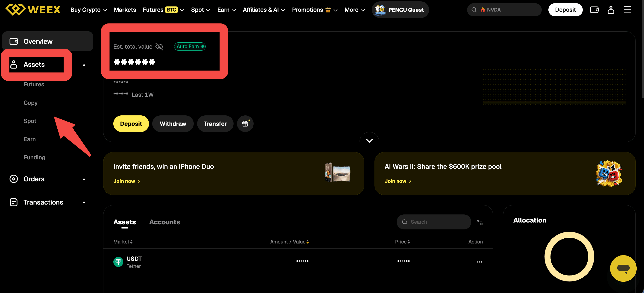
Task: Expand the Transactions sidebar section arrow
Action: click(x=84, y=202)
